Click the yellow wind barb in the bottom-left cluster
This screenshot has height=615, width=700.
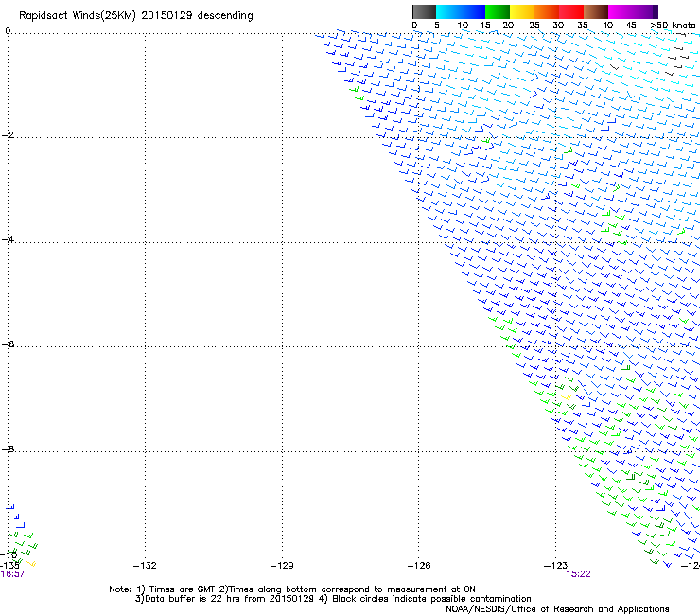click(x=31, y=564)
